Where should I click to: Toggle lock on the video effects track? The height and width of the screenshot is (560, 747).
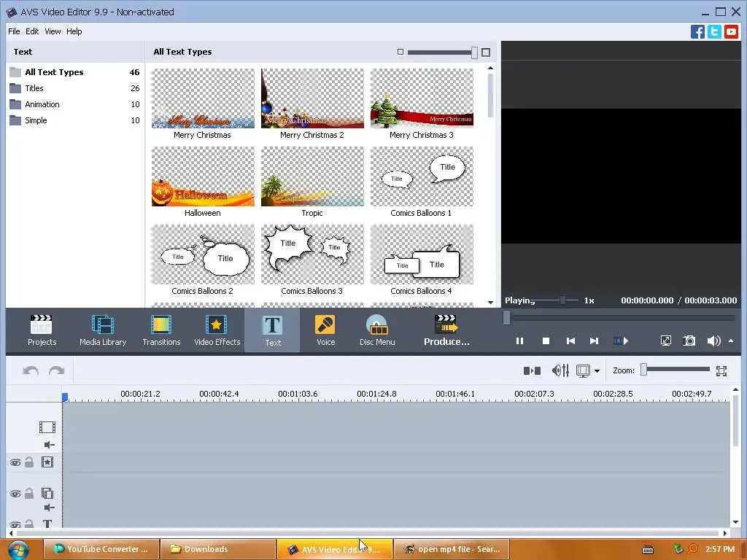coord(29,462)
